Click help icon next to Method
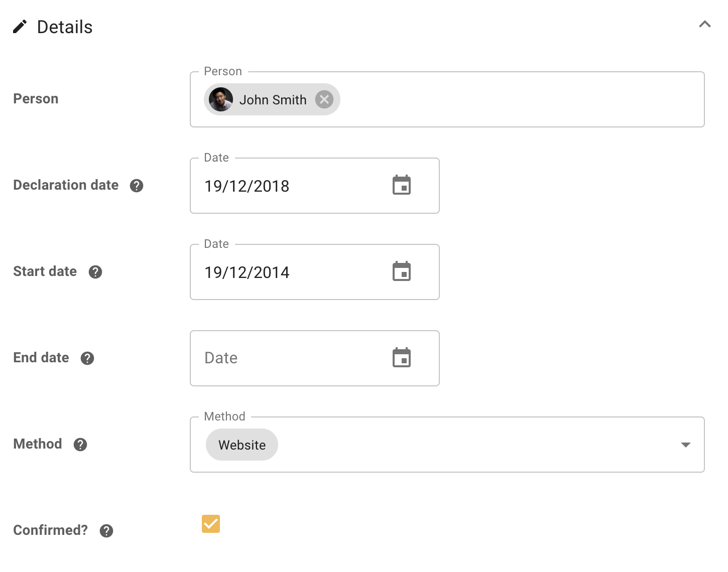728x572 pixels. pyautogui.click(x=80, y=445)
